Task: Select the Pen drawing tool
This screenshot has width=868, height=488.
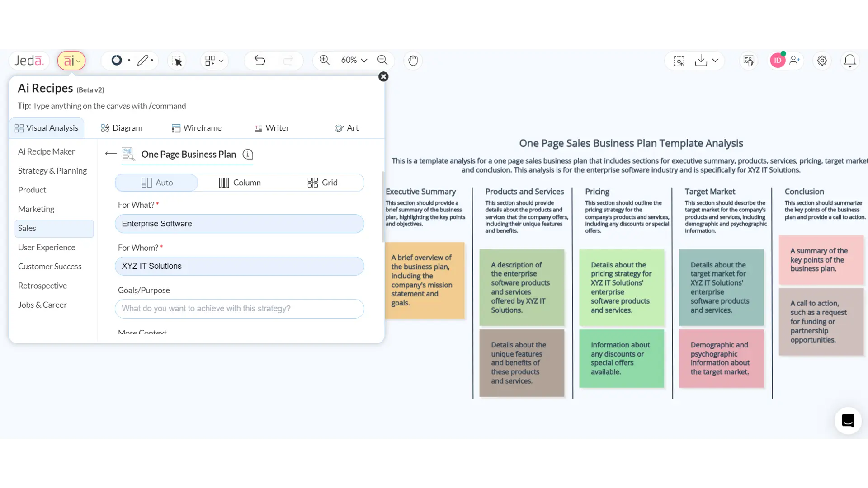Action: [143, 60]
